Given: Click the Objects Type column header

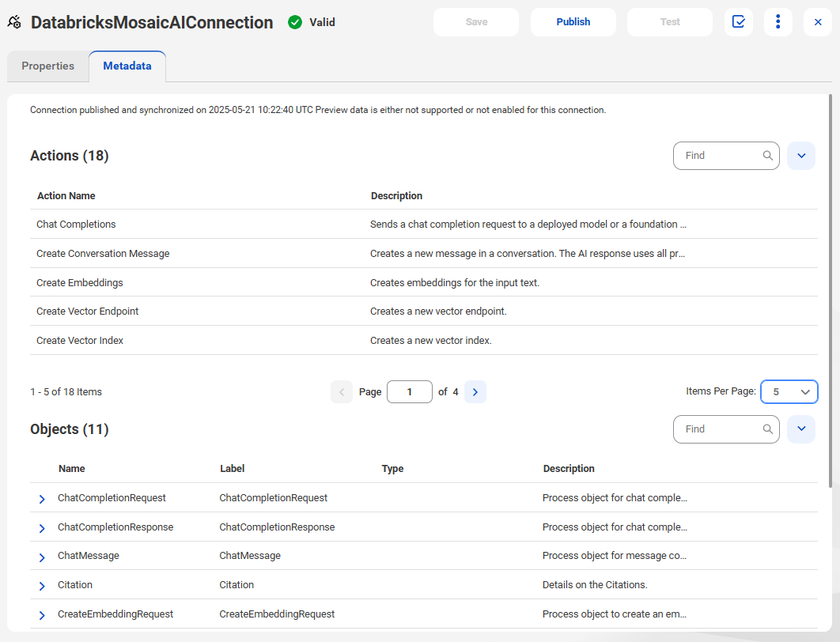Looking at the screenshot, I should [x=392, y=469].
